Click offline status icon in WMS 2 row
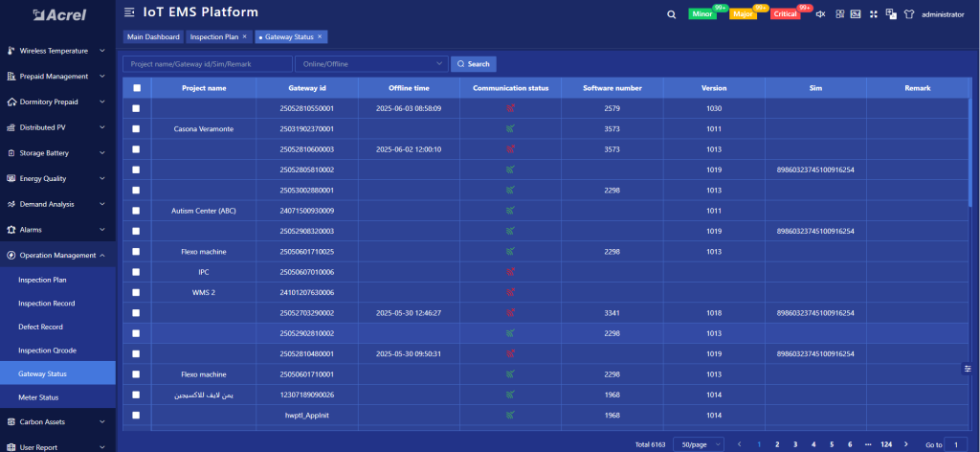This screenshot has height=452, width=980. [511, 292]
